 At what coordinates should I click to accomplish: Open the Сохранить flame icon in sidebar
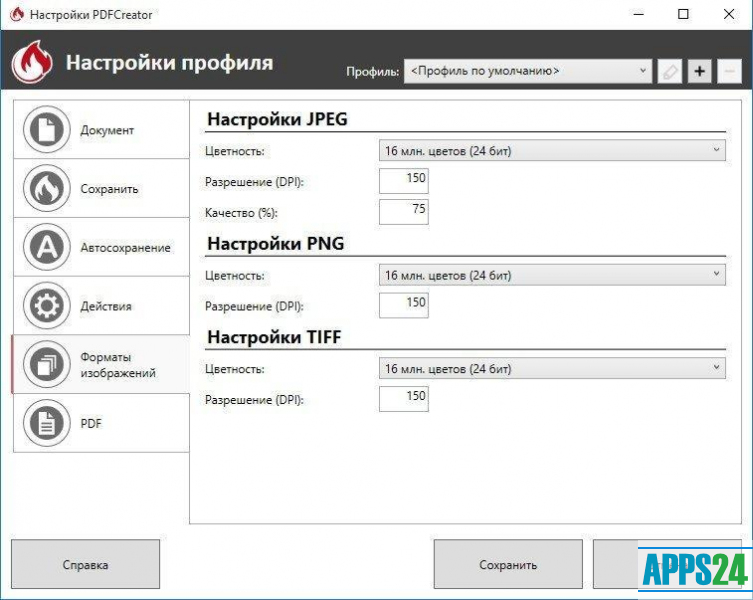point(47,188)
